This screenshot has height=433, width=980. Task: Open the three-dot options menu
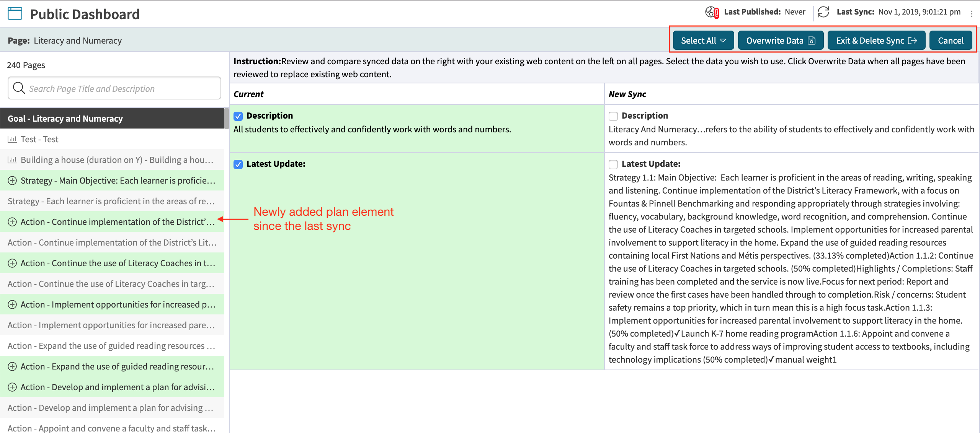click(x=972, y=14)
